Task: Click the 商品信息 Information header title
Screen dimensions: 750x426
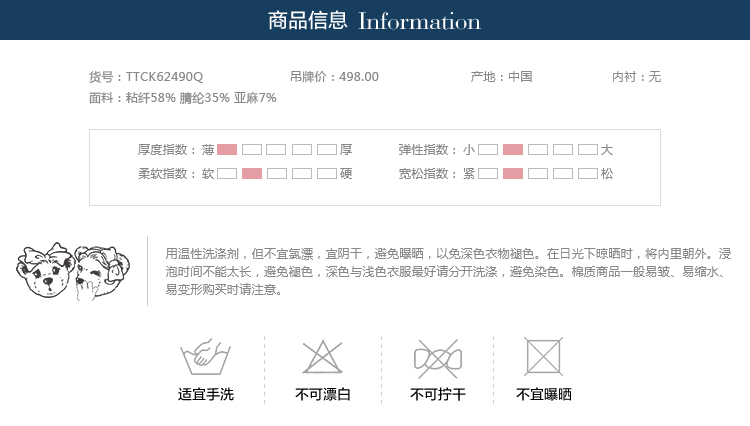Action: 375,21
